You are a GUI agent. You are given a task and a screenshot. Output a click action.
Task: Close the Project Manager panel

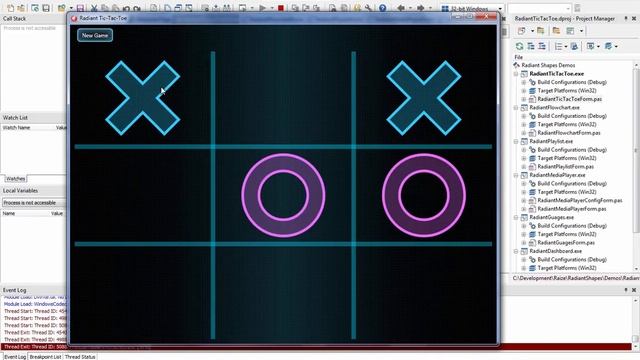coord(634,19)
